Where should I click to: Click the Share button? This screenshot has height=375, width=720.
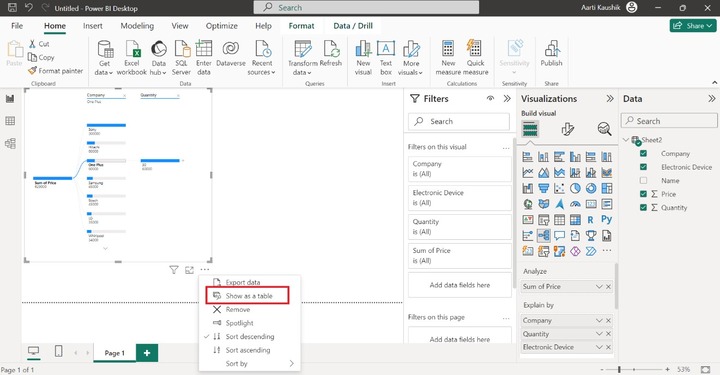[x=692, y=26]
